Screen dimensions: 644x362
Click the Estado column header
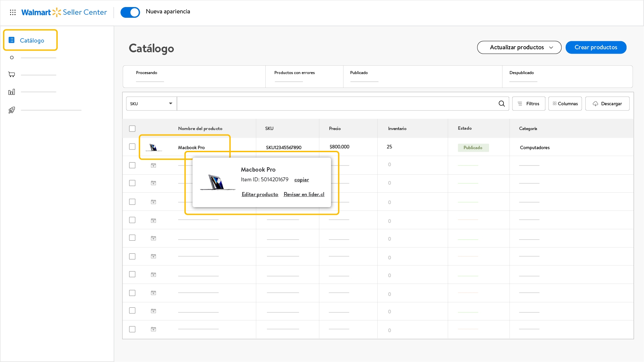point(465,128)
